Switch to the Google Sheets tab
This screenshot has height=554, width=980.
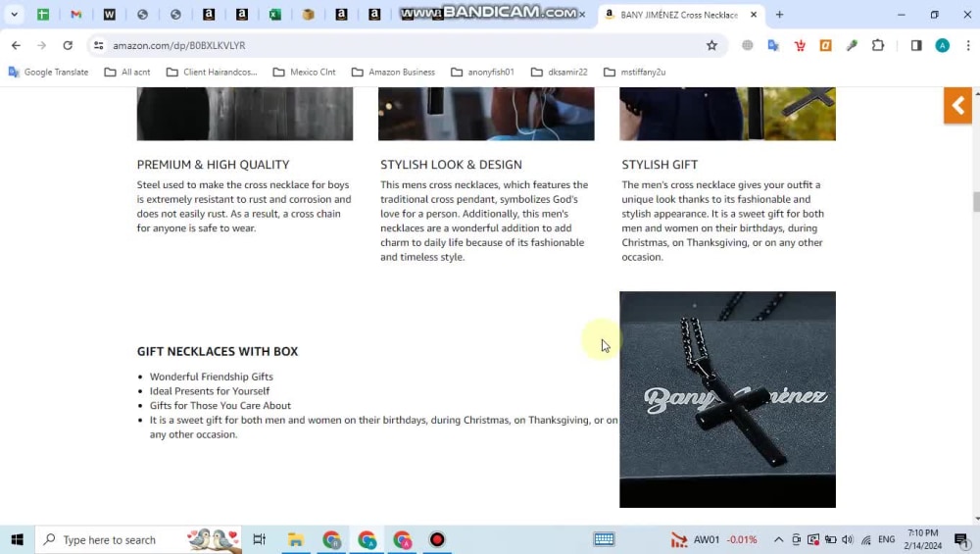pos(43,15)
